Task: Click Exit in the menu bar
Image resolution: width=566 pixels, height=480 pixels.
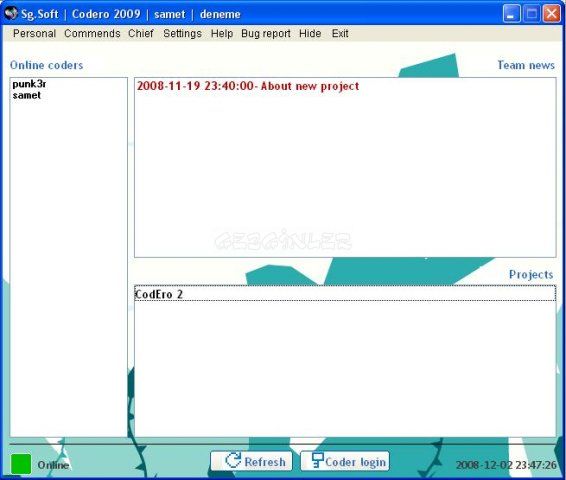Action: coord(340,34)
